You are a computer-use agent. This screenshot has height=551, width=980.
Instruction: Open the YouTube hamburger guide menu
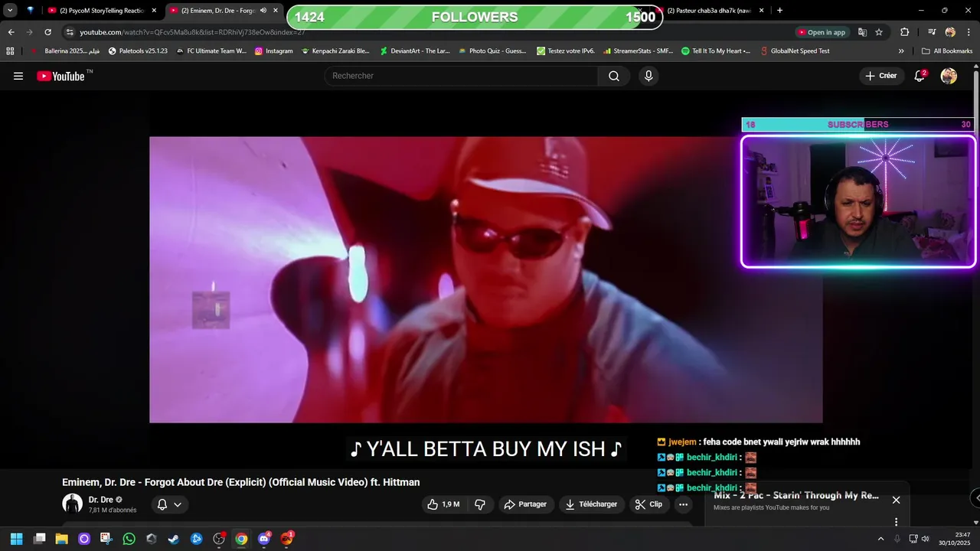[18, 76]
